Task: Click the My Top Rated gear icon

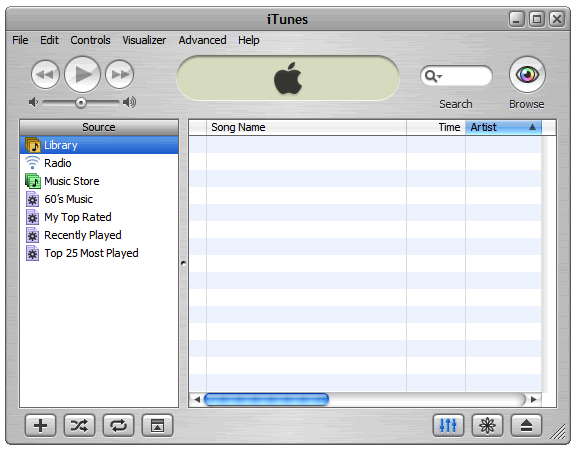Action: pos(32,217)
